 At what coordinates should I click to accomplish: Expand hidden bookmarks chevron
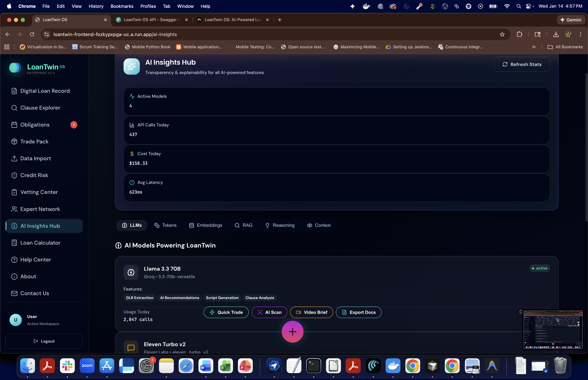534,47
